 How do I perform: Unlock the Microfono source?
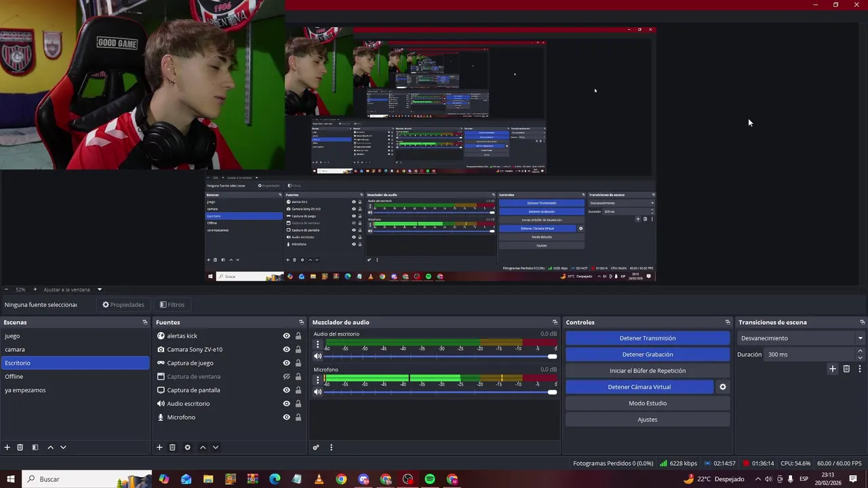pyautogui.click(x=298, y=417)
